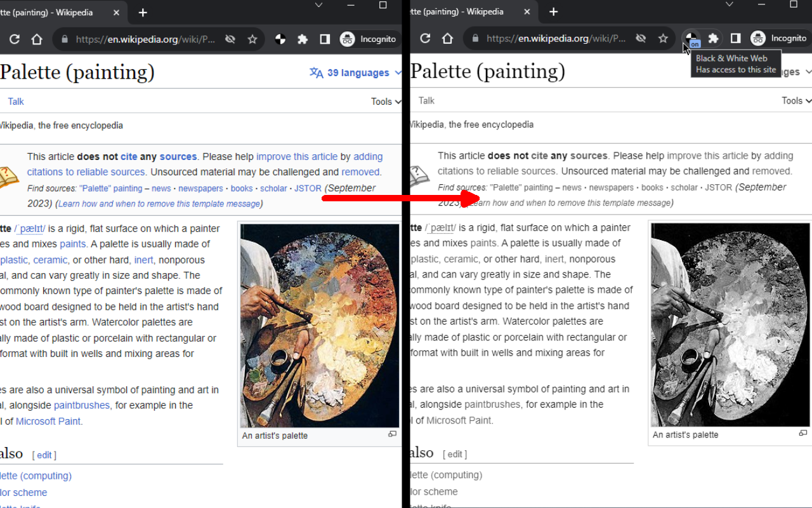Open side panel icon in left window

[x=325, y=39]
